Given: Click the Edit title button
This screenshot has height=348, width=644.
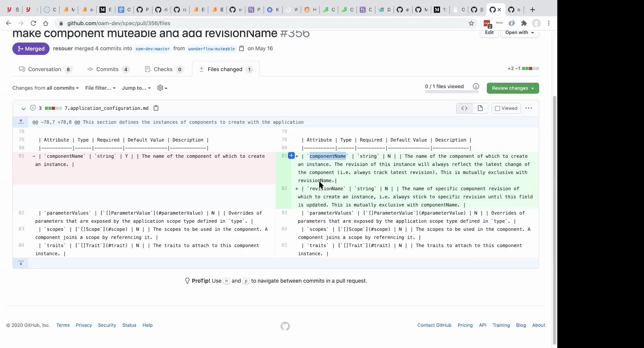Looking at the screenshot, I should pyautogui.click(x=489, y=32).
